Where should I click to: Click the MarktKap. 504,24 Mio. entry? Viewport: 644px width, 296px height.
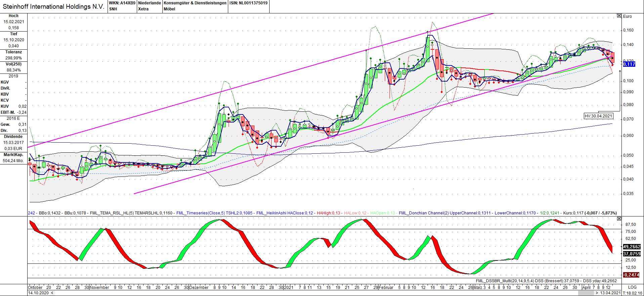14,158
